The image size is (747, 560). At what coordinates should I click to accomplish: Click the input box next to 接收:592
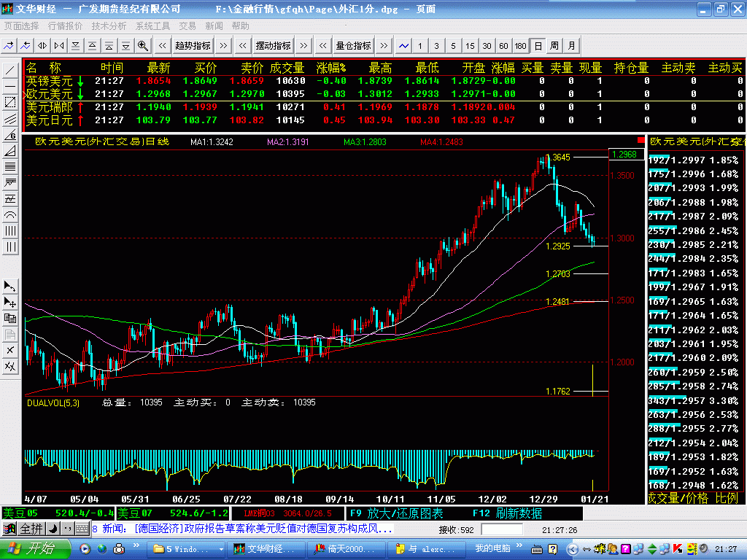pyautogui.click(x=502, y=529)
